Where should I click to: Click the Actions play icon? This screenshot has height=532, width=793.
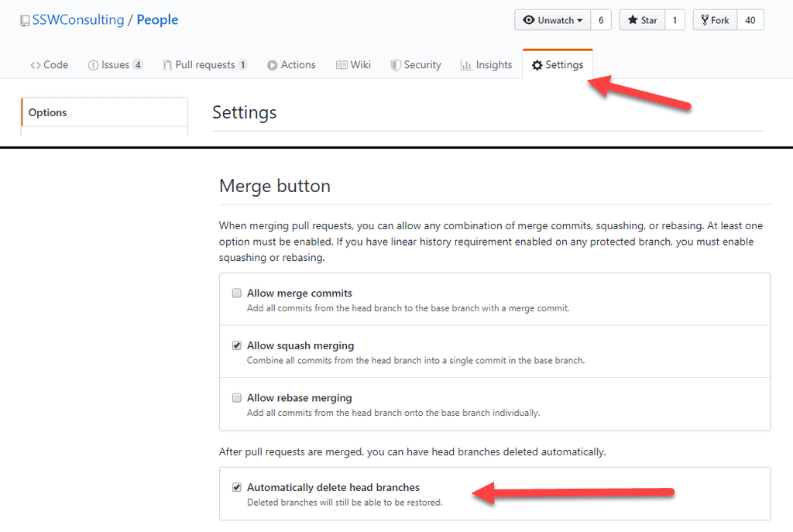pos(275,65)
